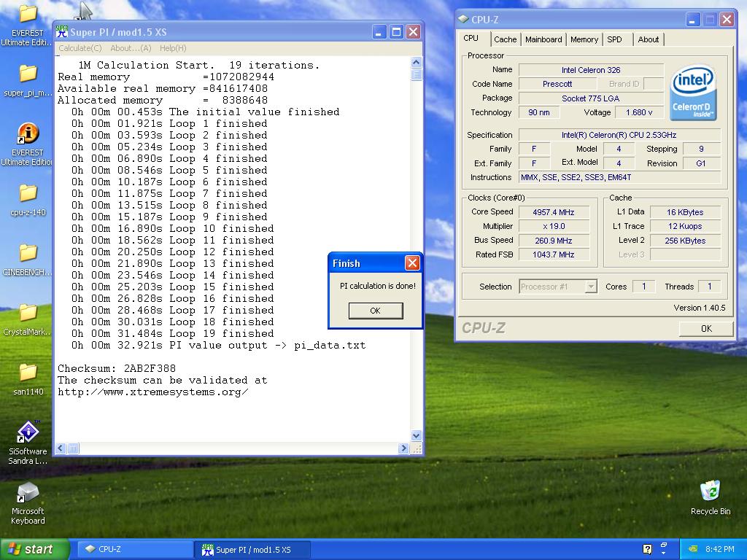Open the cpu-z-140 desktop folder
The image size is (747, 560).
(x=28, y=193)
